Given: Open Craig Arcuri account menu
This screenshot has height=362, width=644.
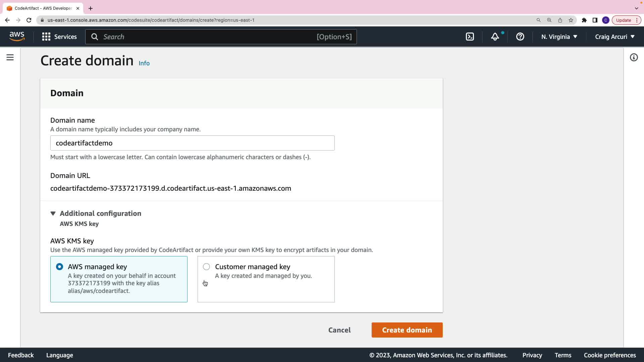Looking at the screenshot, I should coord(614,37).
